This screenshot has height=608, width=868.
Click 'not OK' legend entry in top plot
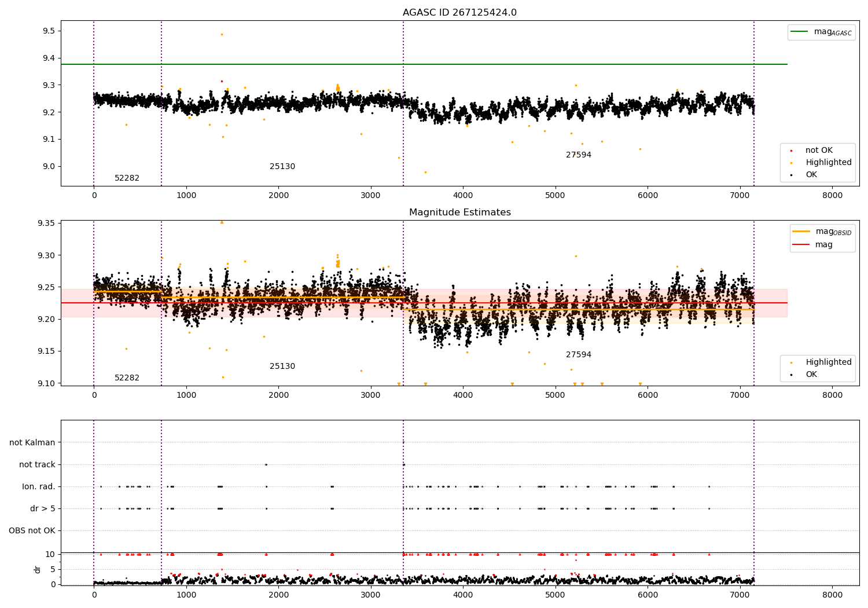818,151
